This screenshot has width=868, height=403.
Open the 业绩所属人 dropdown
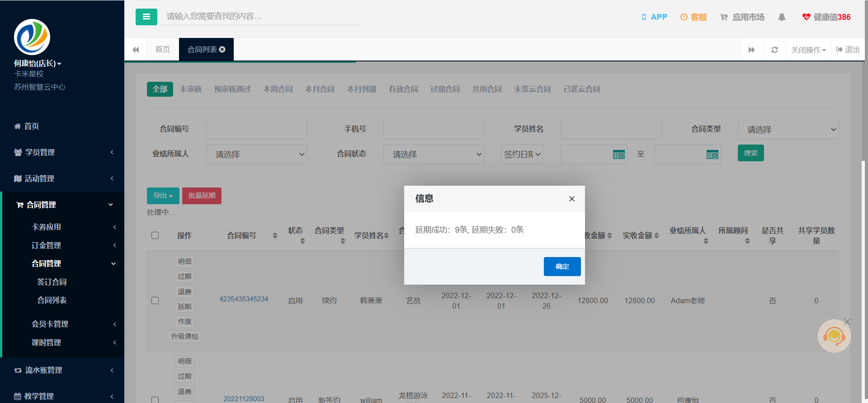point(256,154)
